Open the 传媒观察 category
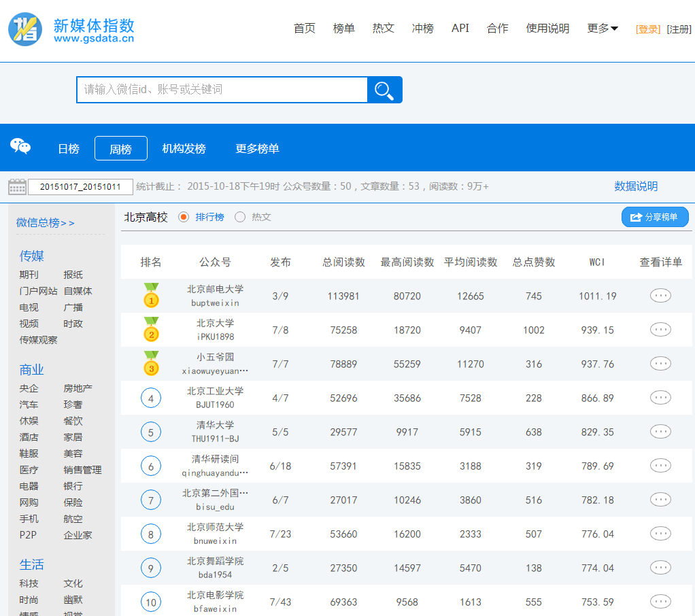The image size is (695, 616). pyautogui.click(x=39, y=340)
